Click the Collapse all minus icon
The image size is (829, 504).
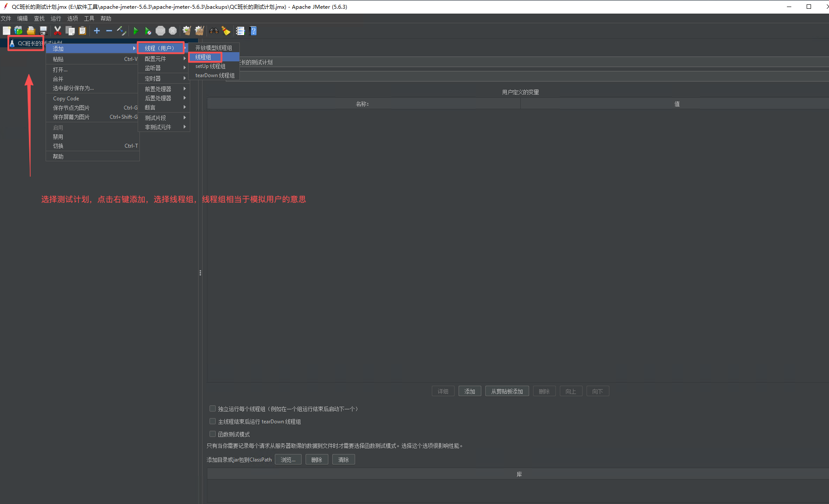pyautogui.click(x=109, y=31)
